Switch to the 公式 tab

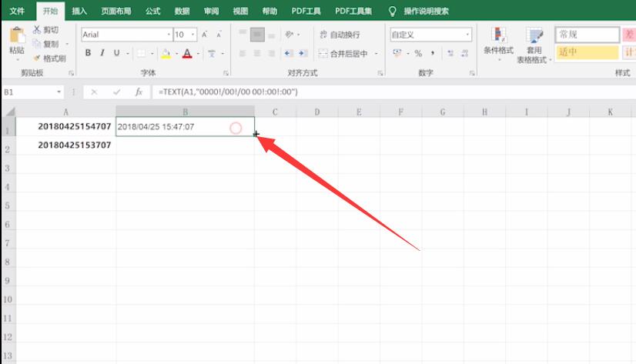click(153, 11)
